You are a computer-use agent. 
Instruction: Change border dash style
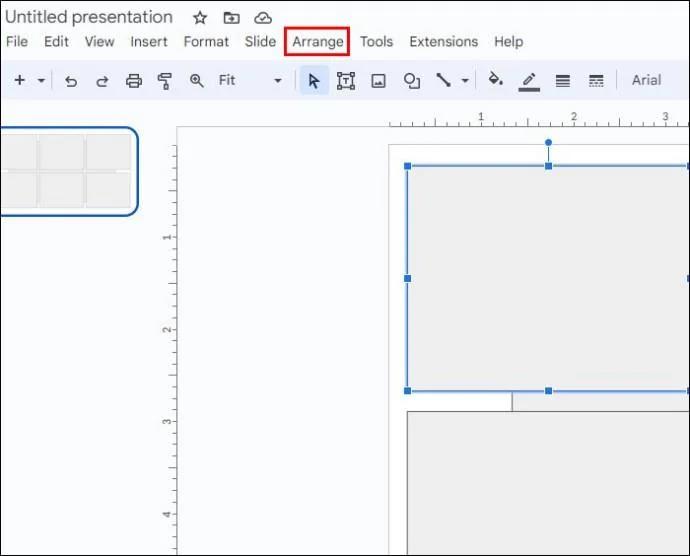tap(596, 81)
